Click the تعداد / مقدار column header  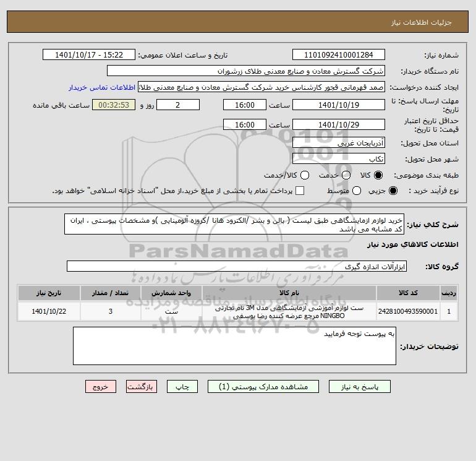[111, 293]
